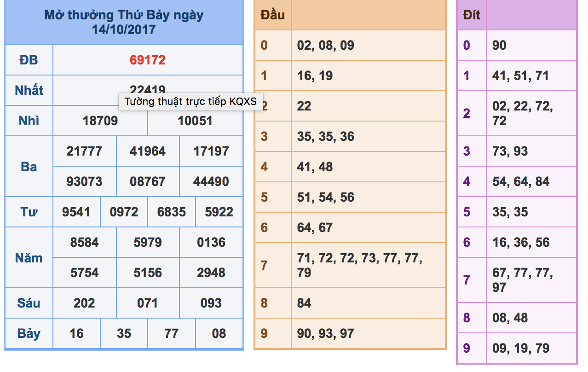Select the Nhì prize number 18709
Screen dimensions: 588x372
pyautogui.click(x=100, y=121)
